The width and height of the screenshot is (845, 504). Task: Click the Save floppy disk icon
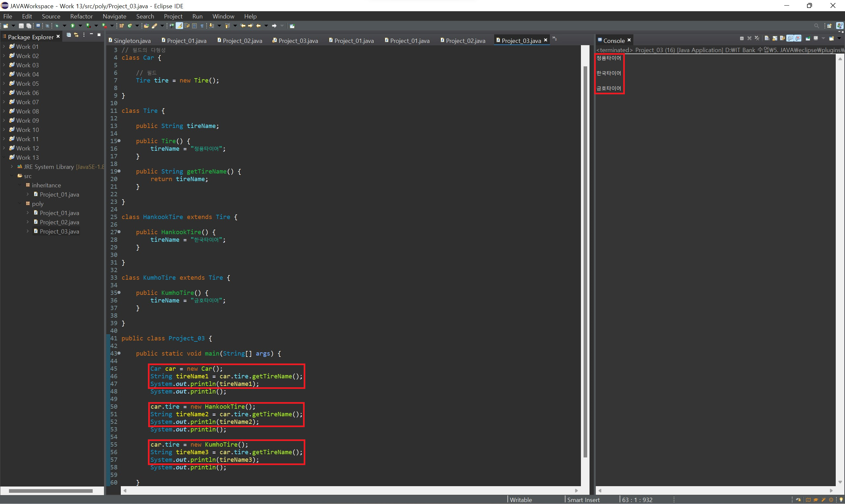click(x=21, y=26)
